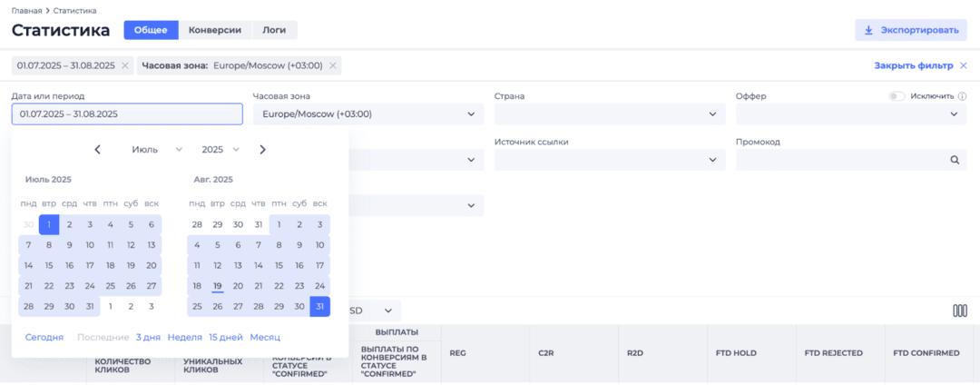Image resolution: width=980 pixels, height=385 pixels.
Task: Open the year selector showing 2025
Action: pos(220,150)
